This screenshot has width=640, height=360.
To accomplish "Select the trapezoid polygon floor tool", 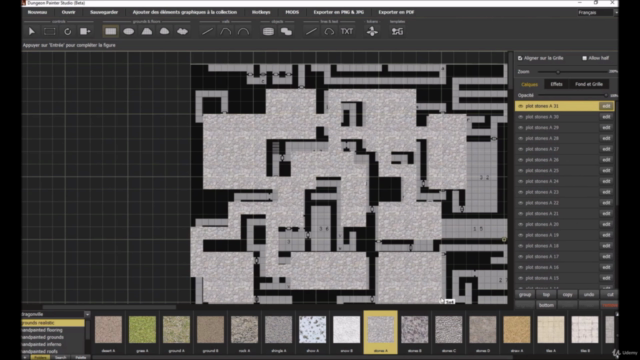I will click(147, 31).
